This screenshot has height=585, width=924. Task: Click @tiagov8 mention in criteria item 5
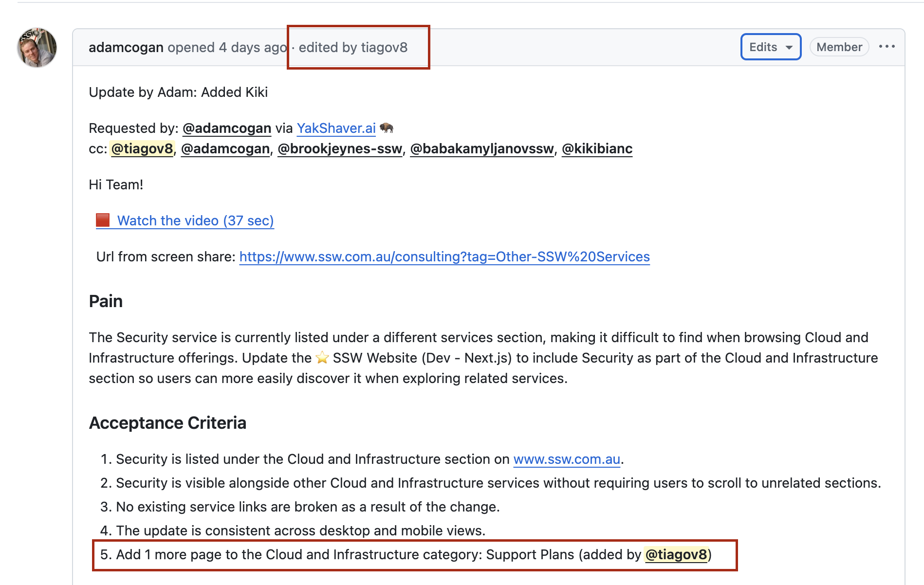coord(676,555)
